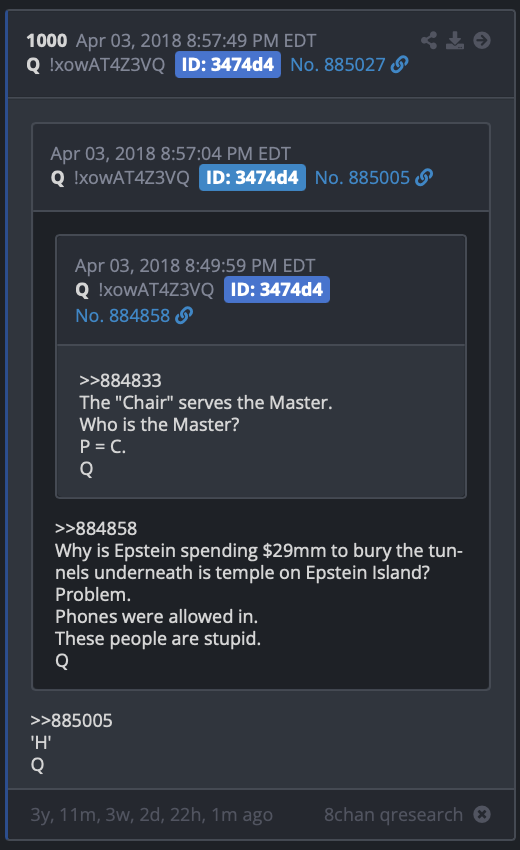Screen dimensions: 520x850
Task: Click the >>884858 reply reference
Action: [x=96, y=529]
